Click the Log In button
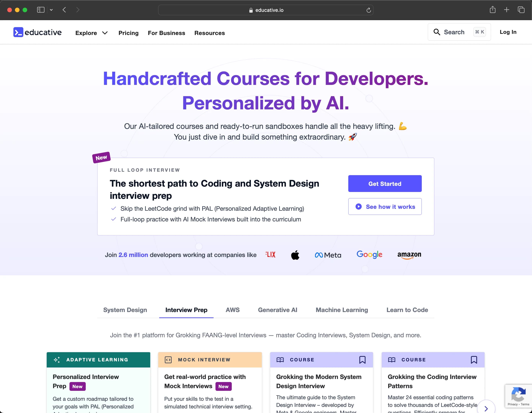Viewport: 532px width, 413px height. click(508, 32)
